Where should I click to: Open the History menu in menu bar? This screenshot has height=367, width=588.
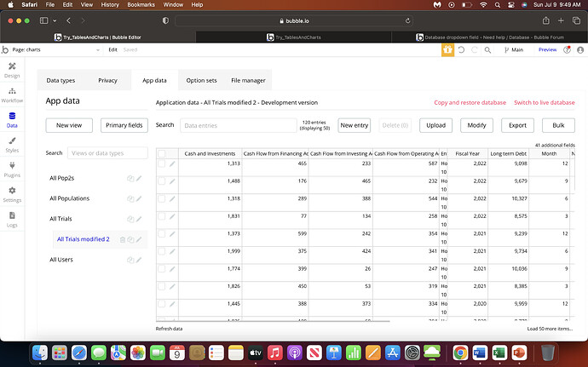click(110, 4)
